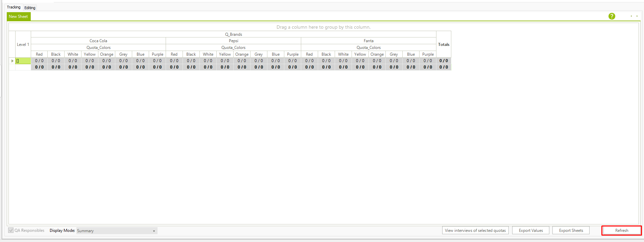Select the Blue column under Pepsi
The height and width of the screenshot is (242, 644).
[x=276, y=54]
